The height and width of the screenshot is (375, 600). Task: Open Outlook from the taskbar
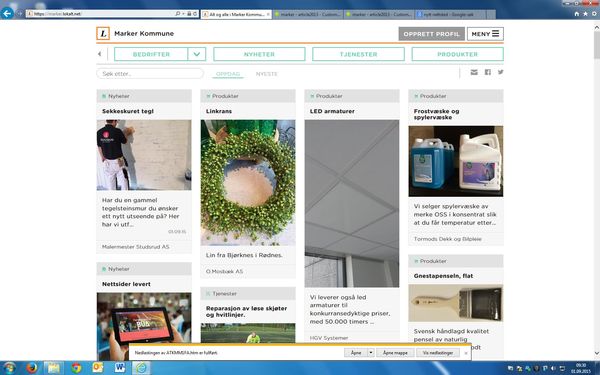pos(98,368)
